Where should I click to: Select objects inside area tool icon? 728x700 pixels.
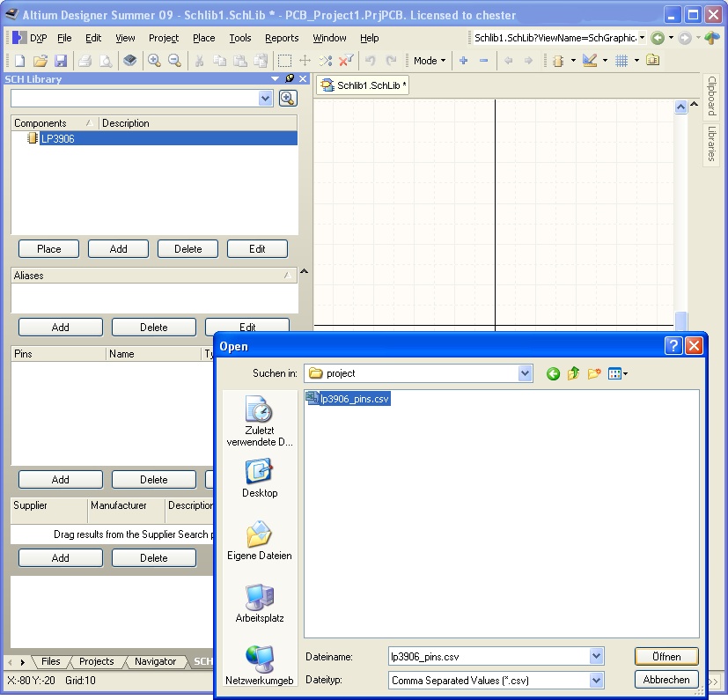pyautogui.click(x=284, y=61)
